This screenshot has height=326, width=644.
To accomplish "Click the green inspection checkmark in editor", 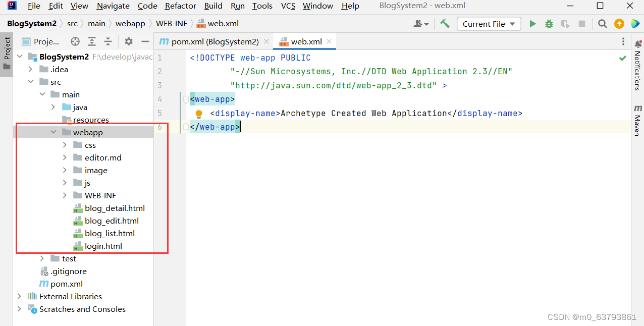I will [623, 59].
